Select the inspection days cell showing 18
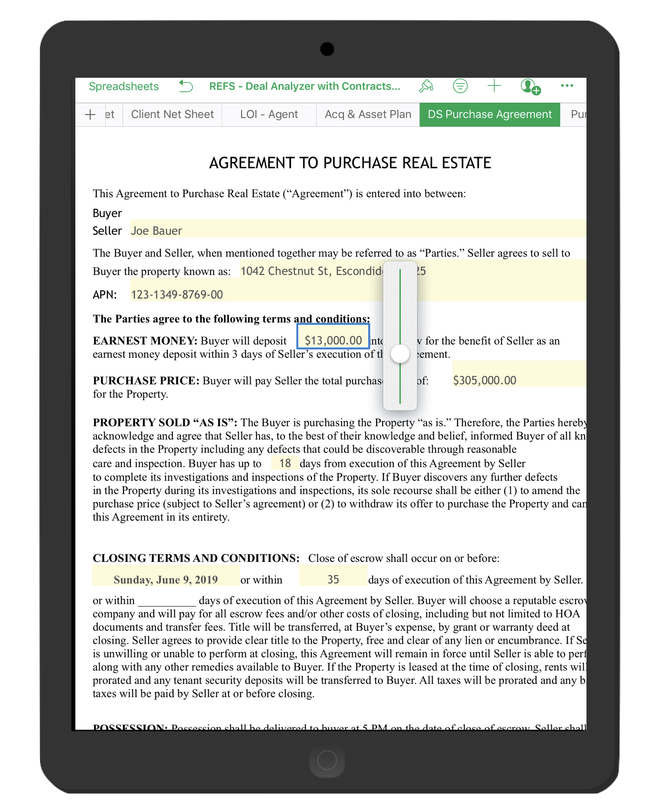The height and width of the screenshot is (812, 661). click(x=285, y=463)
